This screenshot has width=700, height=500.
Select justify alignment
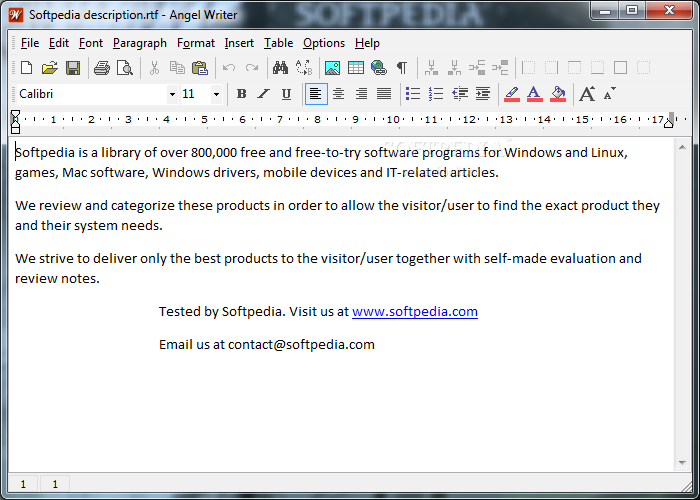pyautogui.click(x=384, y=94)
